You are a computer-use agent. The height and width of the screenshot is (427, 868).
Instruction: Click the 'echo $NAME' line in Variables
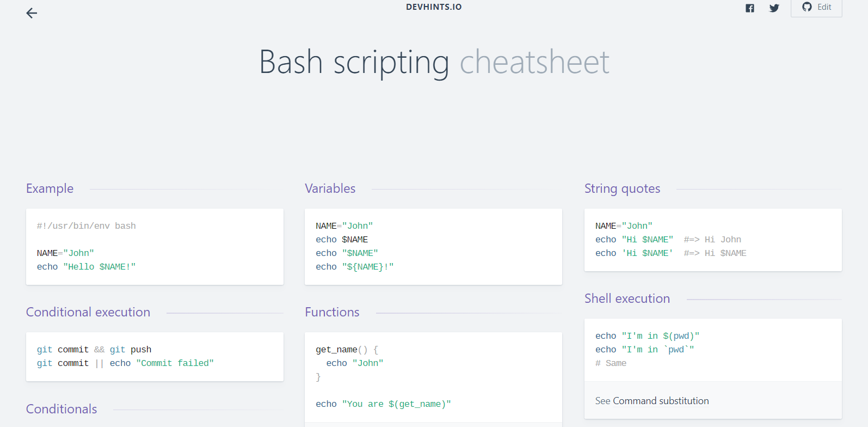tap(342, 240)
